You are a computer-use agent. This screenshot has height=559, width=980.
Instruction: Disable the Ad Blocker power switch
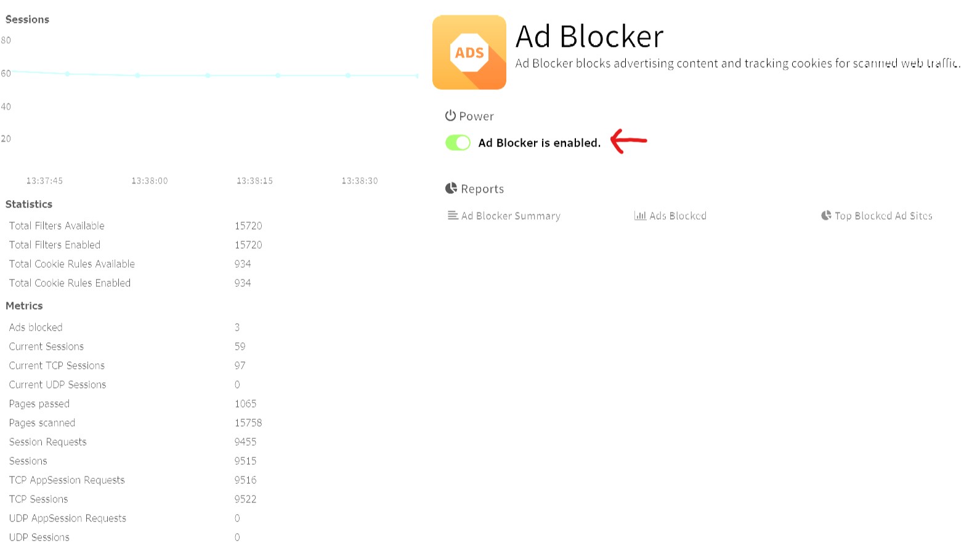coord(458,143)
